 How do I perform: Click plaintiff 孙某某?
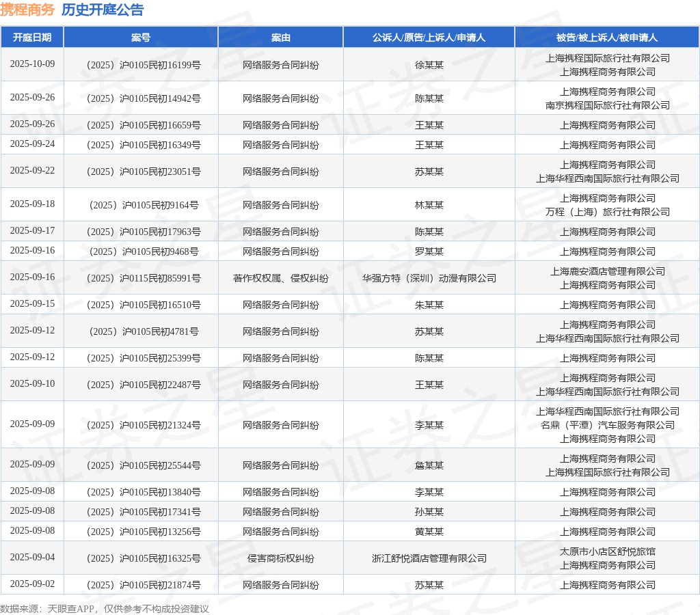tap(429, 512)
